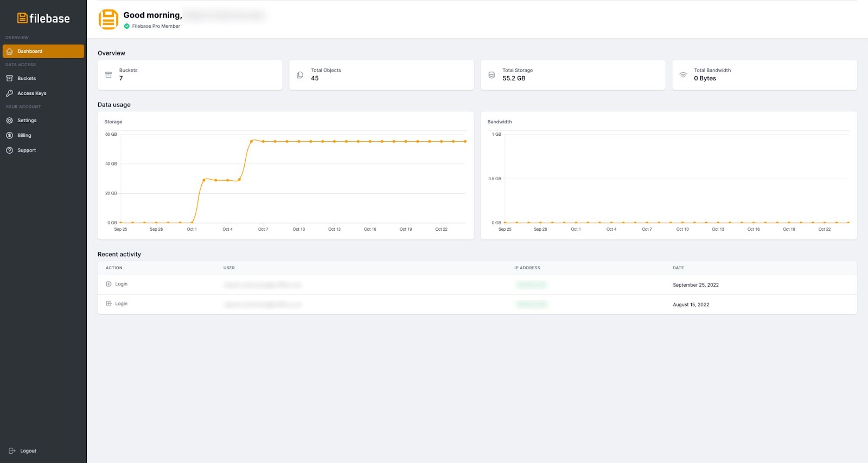
Task: Click the Total Bandwidth overview card
Action: tap(764, 75)
